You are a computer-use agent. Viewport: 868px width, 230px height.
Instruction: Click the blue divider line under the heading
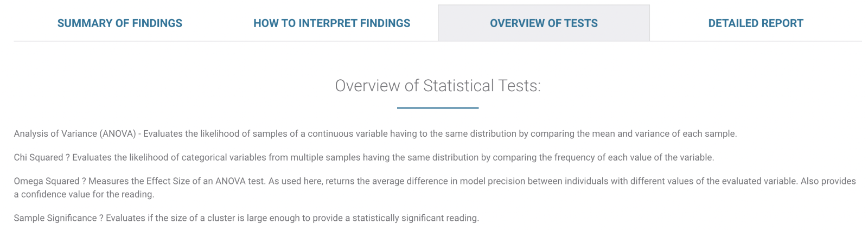point(437,108)
